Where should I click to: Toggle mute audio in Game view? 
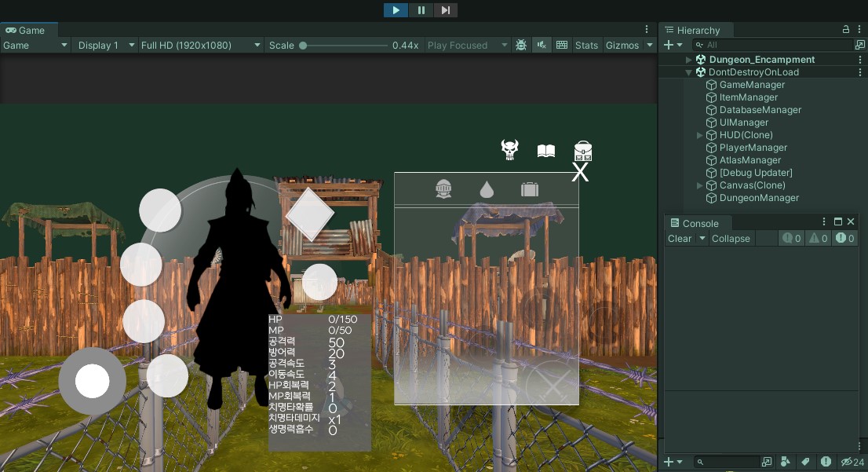542,46
